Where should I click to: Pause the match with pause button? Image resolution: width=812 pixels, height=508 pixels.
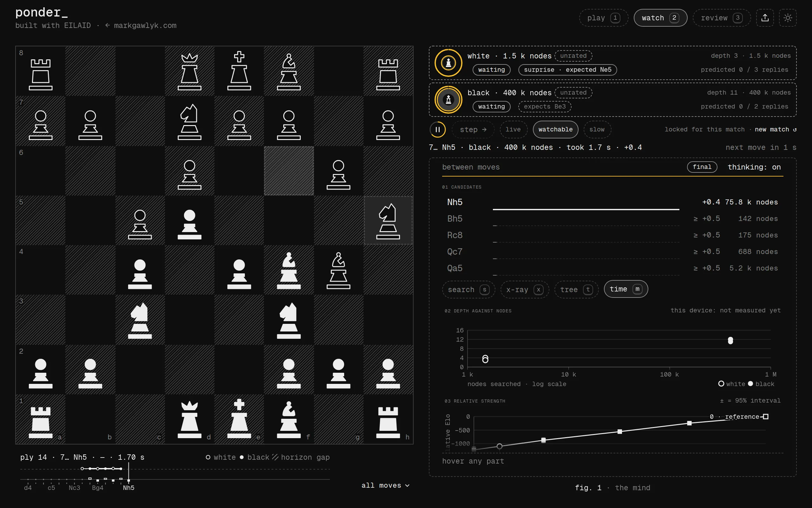(x=437, y=129)
